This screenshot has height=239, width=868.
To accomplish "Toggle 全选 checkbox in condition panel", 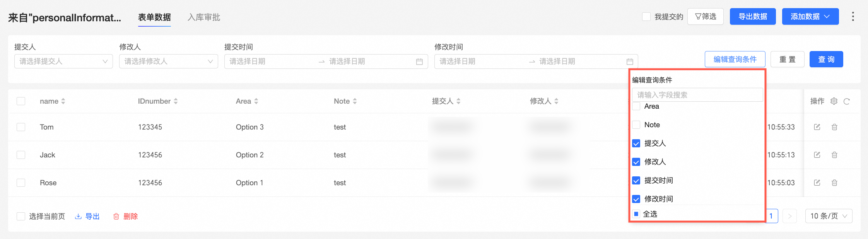I will pos(636,214).
